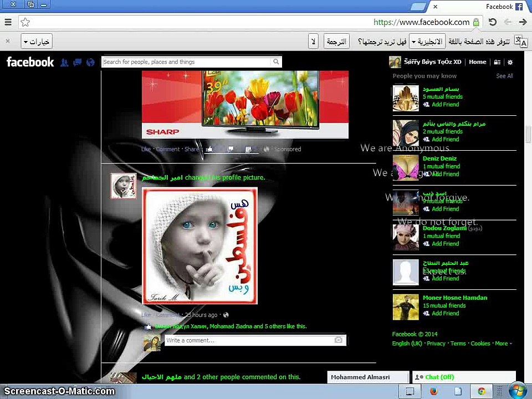Image resolution: width=532 pixels, height=399 pixels.
Task: Open the Dodou Zoglami profile thumbnail
Action: point(406,237)
